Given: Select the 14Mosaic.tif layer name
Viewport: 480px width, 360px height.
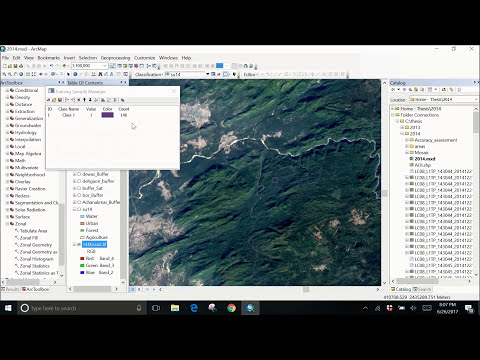Looking at the screenshot, I should click(x=94, y=244).
